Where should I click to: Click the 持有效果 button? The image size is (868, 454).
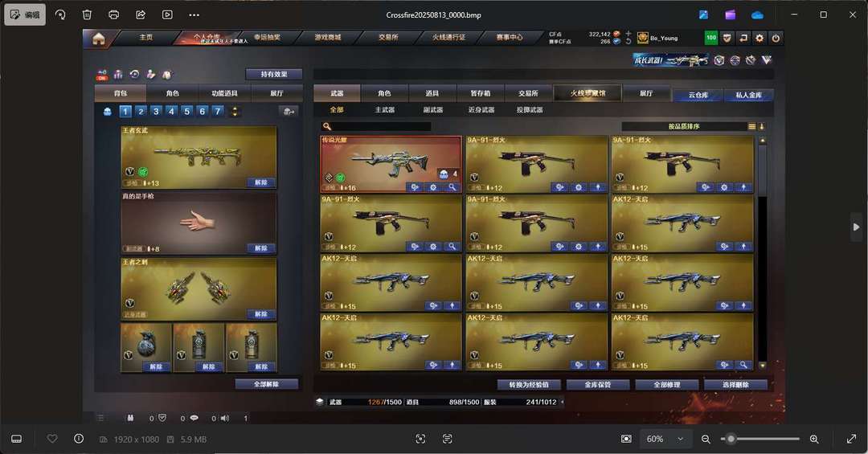point(274,74)
